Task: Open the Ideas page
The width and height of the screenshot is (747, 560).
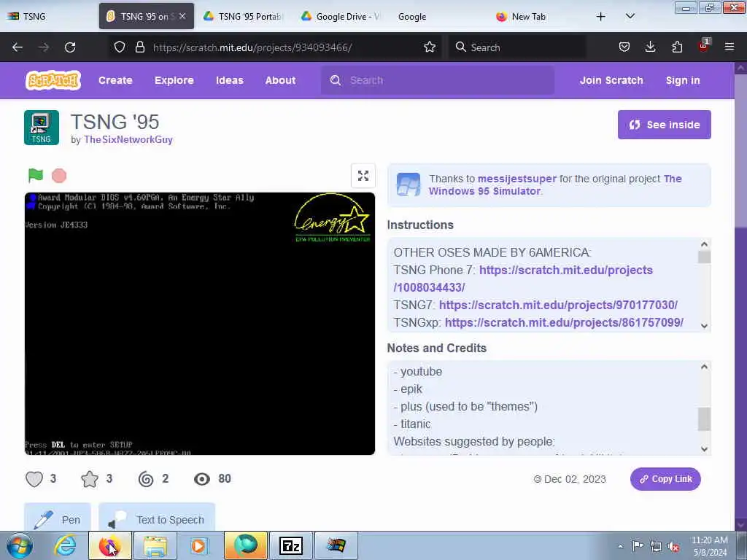Action: [230, 80]
